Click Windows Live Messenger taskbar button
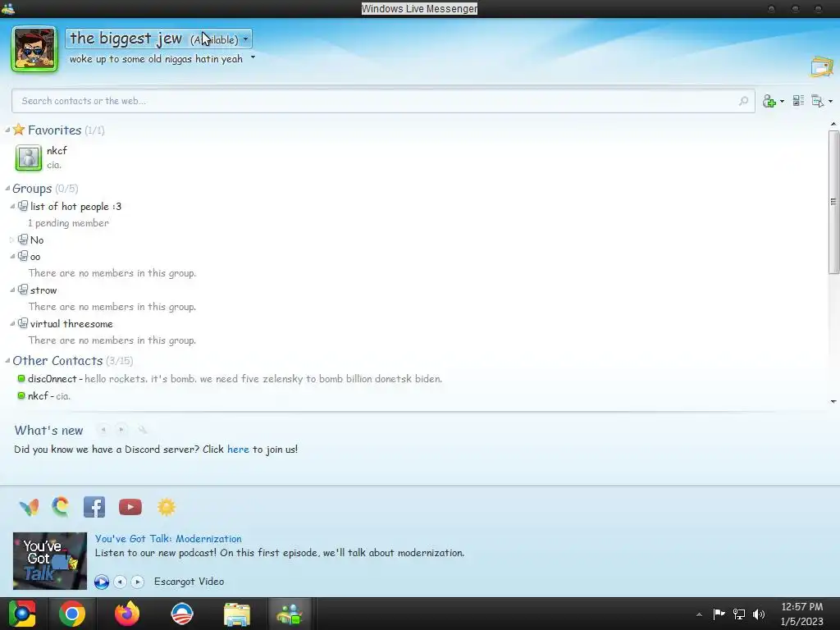The height and width of the screenshot is (630, 840). point(290,614)
